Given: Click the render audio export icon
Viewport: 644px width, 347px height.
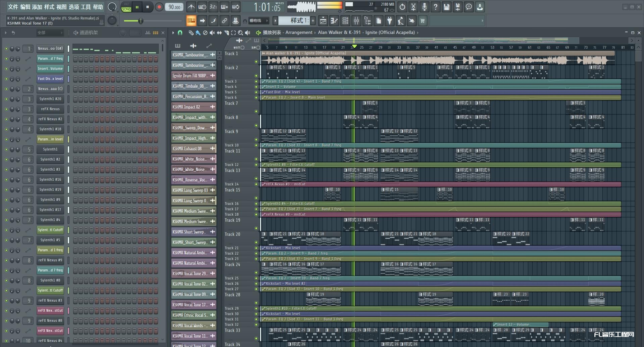Looking at the screenshot, I should click(x=458, y=7).
